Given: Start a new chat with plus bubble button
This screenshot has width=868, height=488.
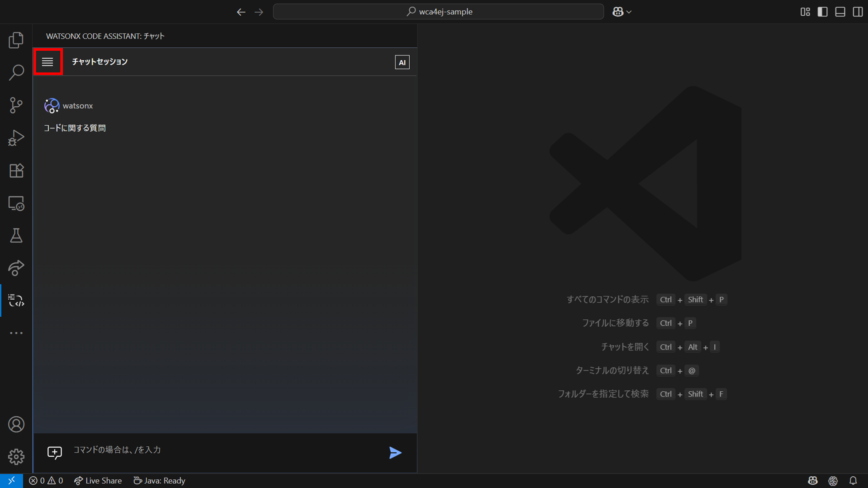Looking at the screenshot, I should tap(55, 452).
